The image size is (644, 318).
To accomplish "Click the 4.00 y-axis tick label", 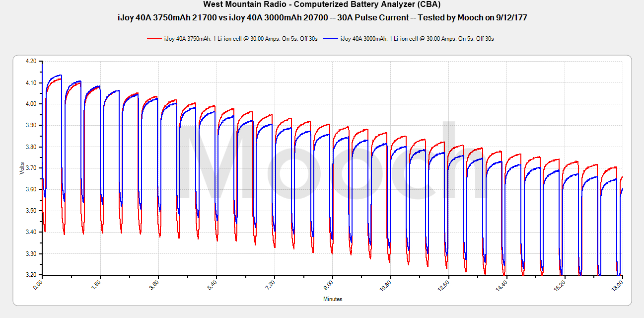I will tap(31, 104).
